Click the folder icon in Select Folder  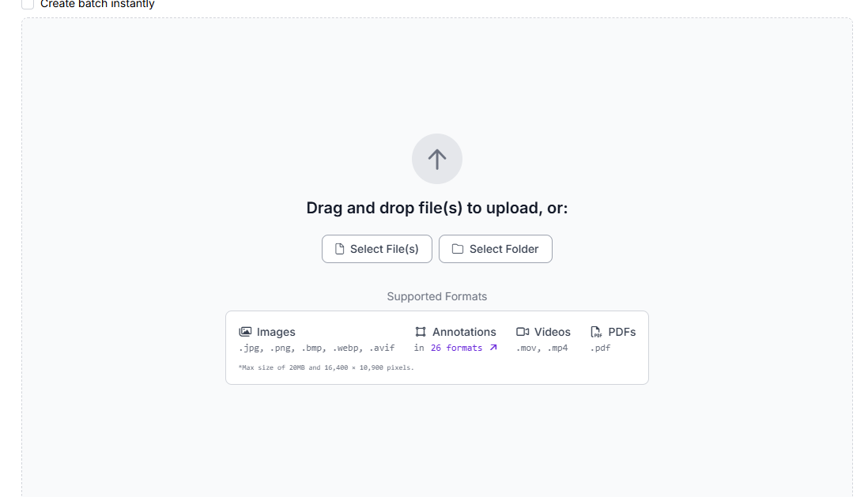click(458, 249)
